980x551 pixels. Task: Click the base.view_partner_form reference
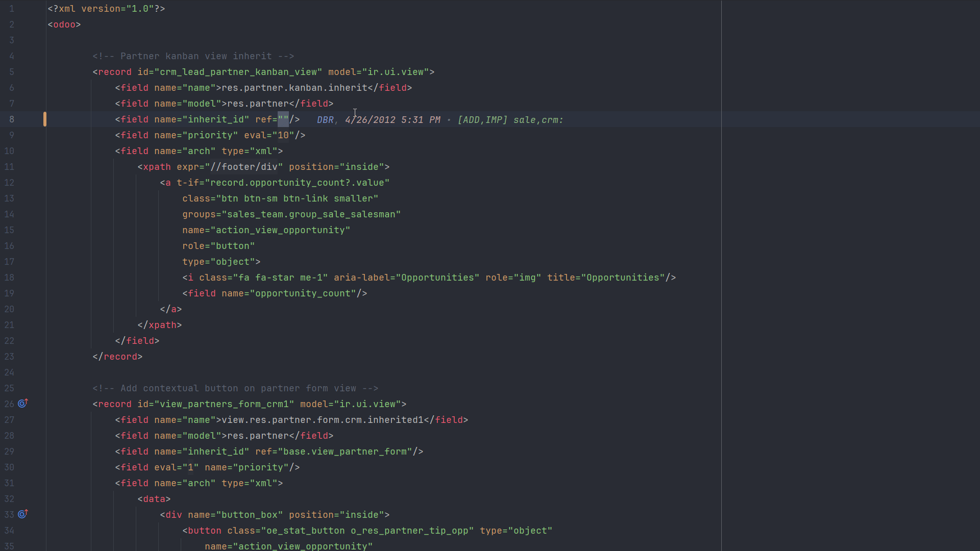tap(345, 452)
